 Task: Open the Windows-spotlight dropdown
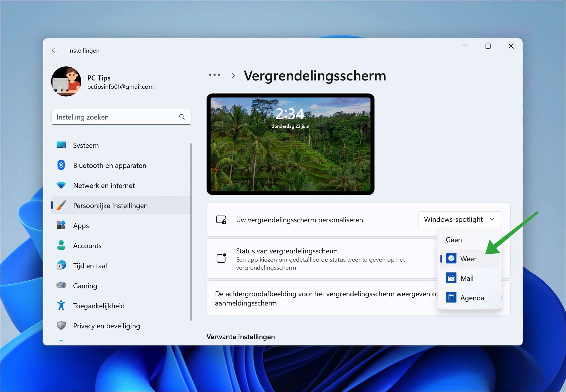click(460, 219)
